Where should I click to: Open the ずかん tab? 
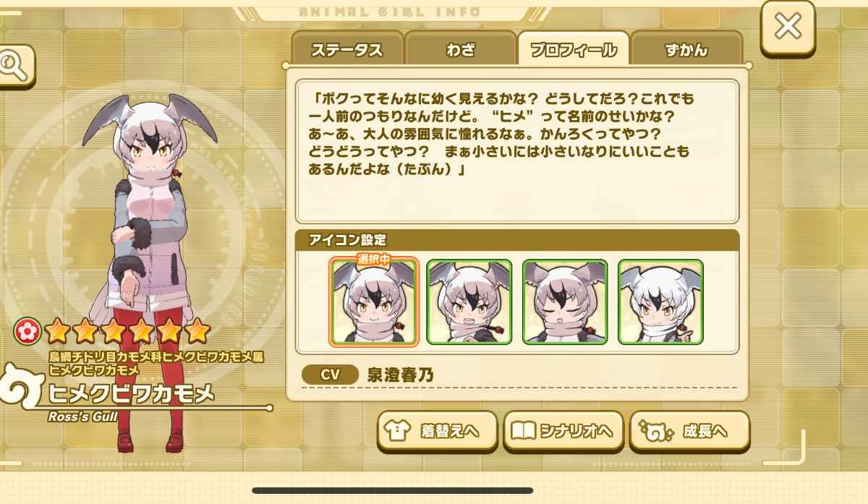pyautogui.click(x=686, y=50)
